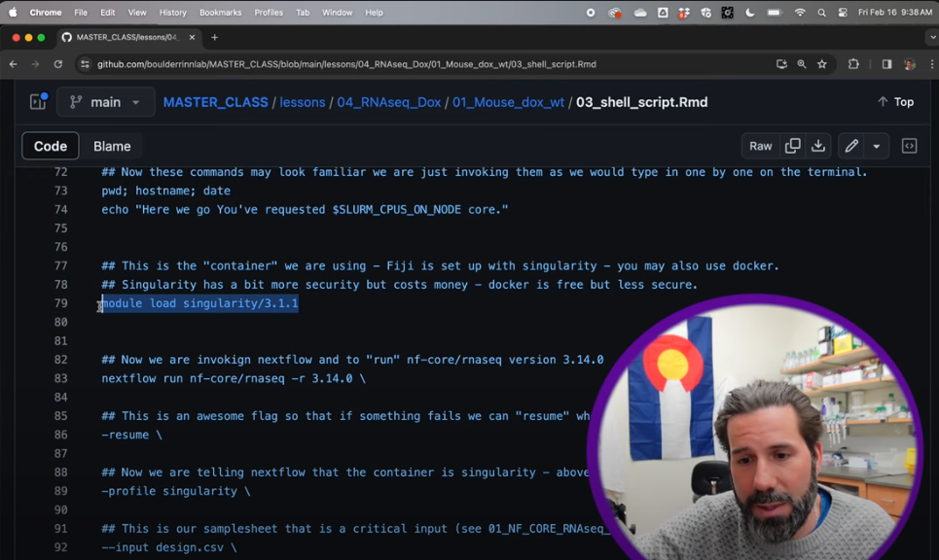Reload the current page
The height and width of the screenshot is (560, 939).
57,64
